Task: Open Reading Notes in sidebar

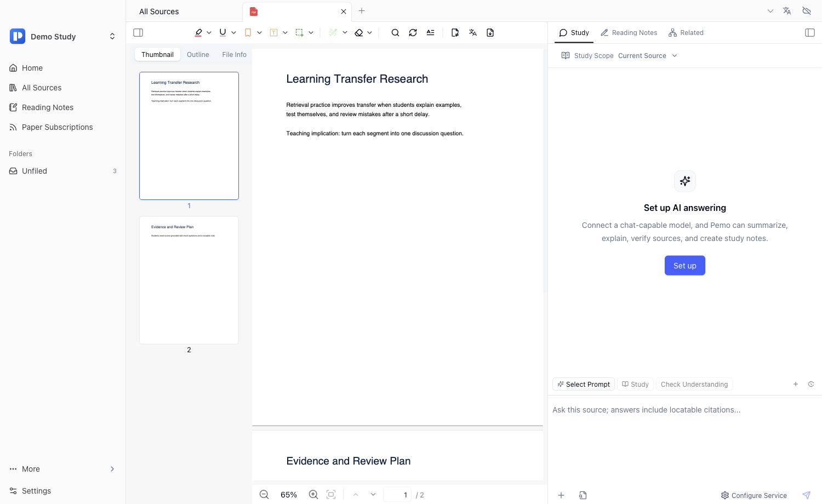Action: click(x=62, y=107)
